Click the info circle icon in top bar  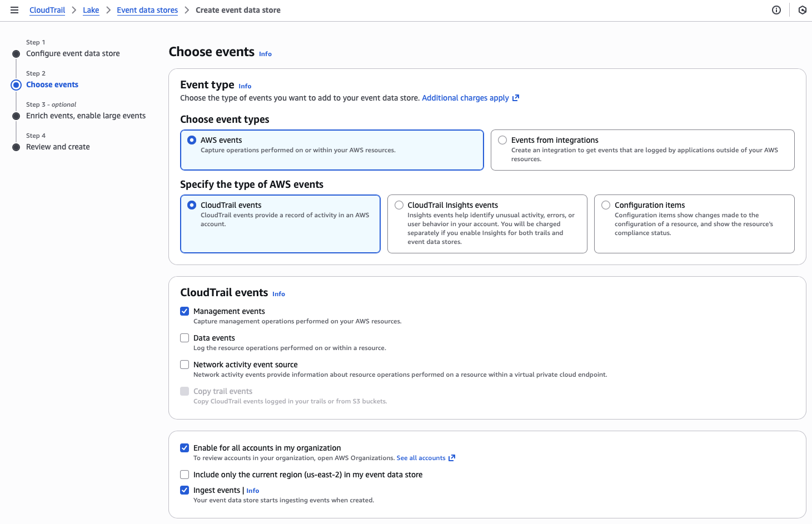776,10
